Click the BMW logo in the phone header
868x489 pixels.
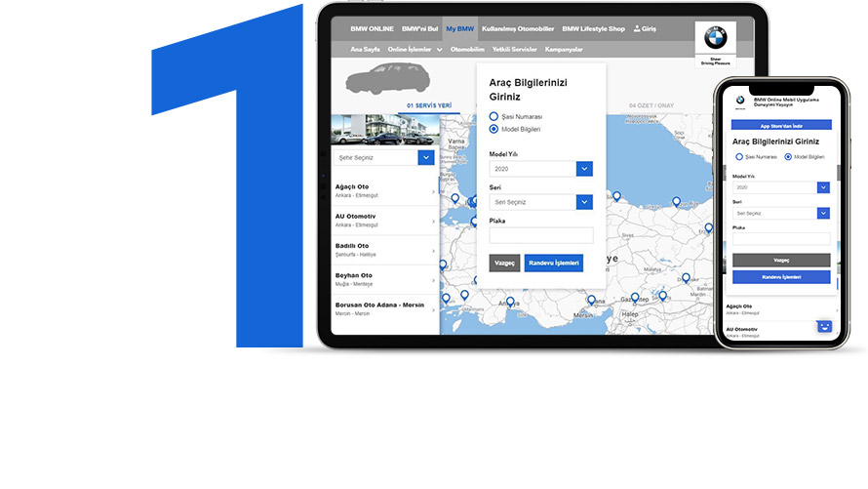point(740,101)
